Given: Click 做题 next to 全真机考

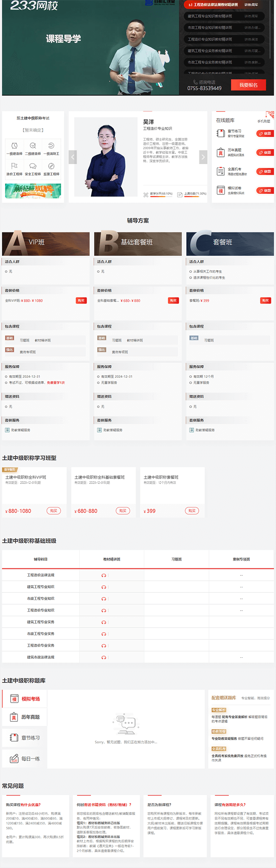Looking at the screenshot, I should click(x=265, y=172).
